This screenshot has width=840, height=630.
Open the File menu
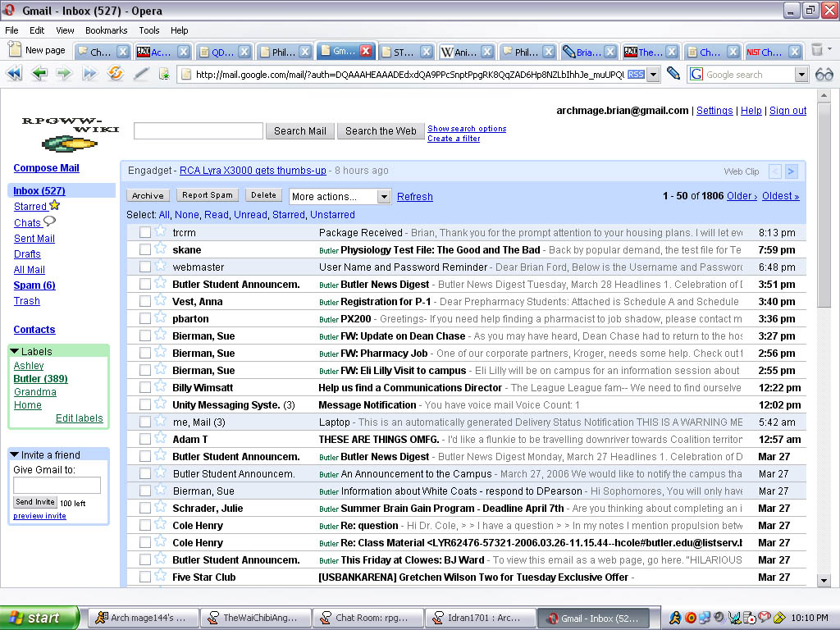coord(11,30)
